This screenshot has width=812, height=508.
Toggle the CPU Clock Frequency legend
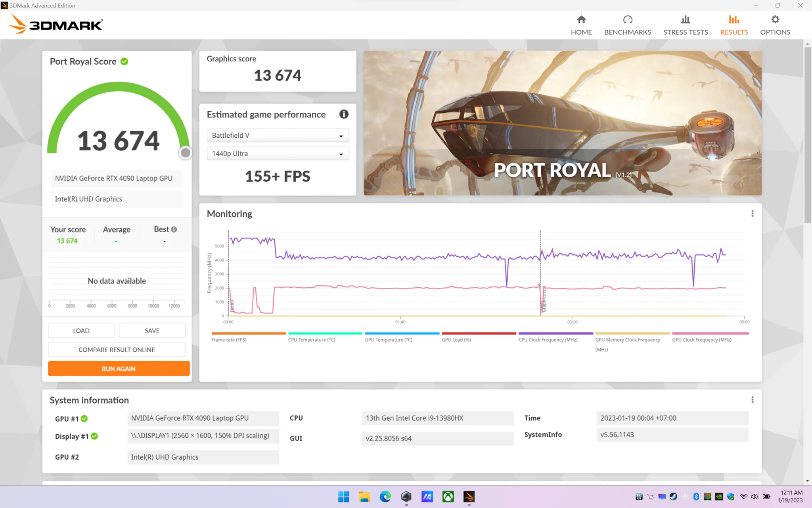pyautogui.click(x=555, y=337)
